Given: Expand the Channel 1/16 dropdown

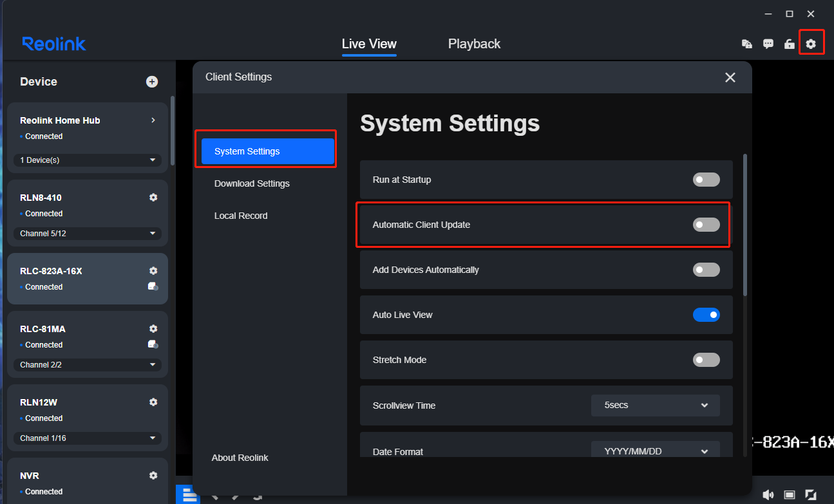Looking at the screenshot, I should click(88, 438).
